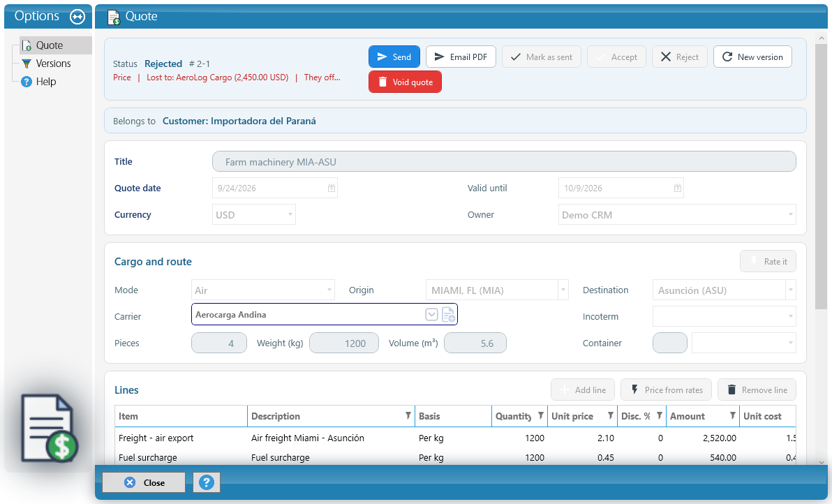Click the new-record icon beside the Carrier field
Screen dimensions: 832x504
coord(448,315)
